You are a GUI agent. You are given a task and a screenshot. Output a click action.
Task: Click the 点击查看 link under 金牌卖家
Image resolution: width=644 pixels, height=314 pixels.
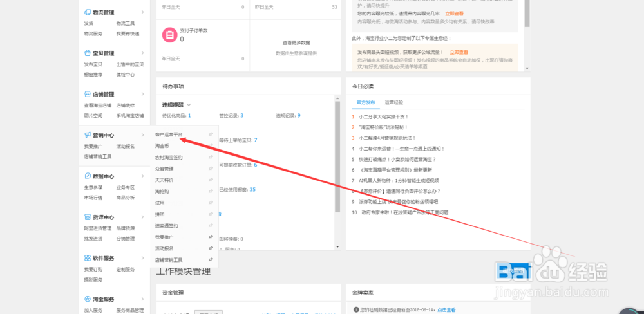(446, 310)
